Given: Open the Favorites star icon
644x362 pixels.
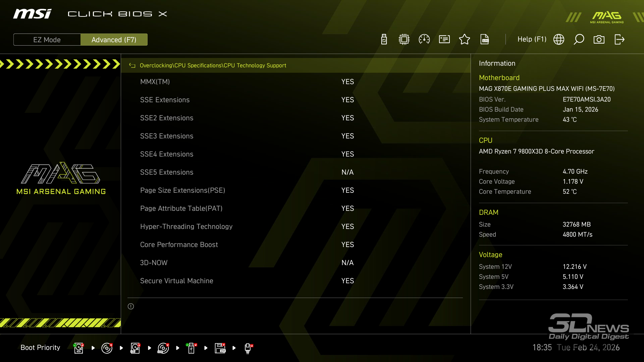Looking at the screenshot, I should (465, 40).
